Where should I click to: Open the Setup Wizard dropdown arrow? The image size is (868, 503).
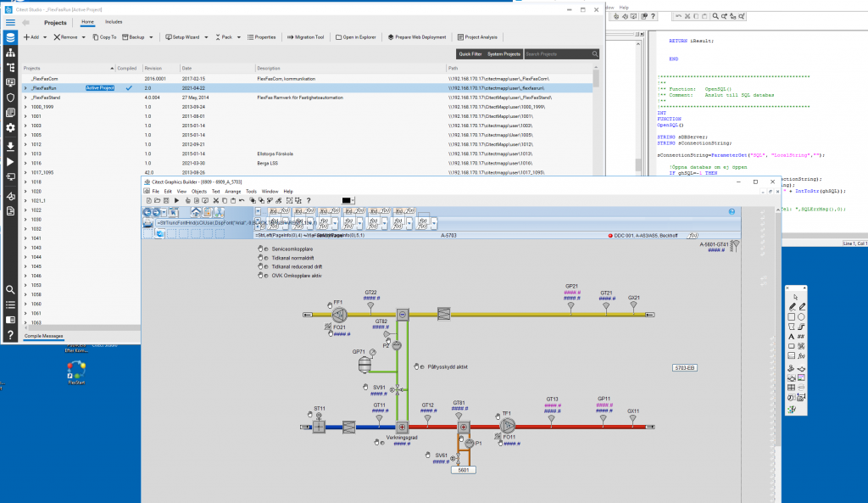[x=206, y=37]
